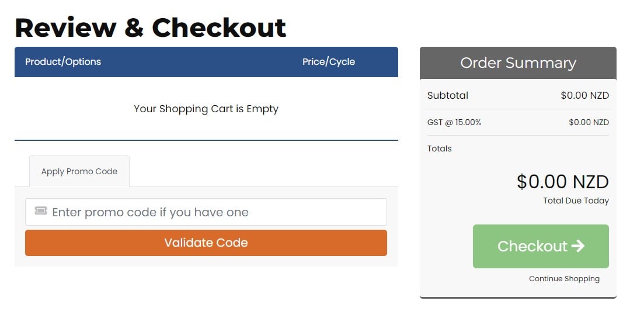The width and height of the screenshot is (644, 318).
Task: Click the Subtotal label
Action: [448, 95]
